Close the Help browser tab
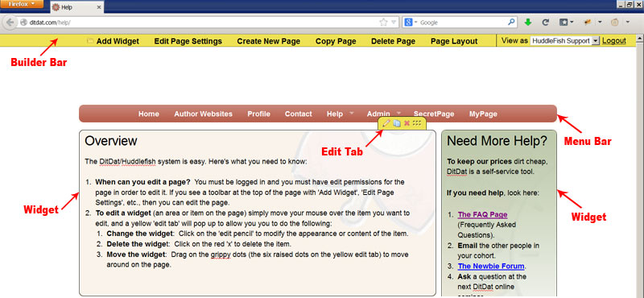 tap(99, 7)
